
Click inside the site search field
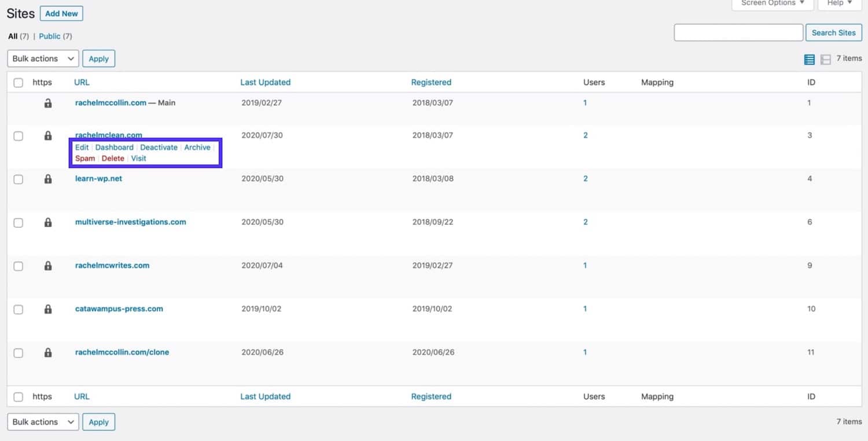point(738,32)
